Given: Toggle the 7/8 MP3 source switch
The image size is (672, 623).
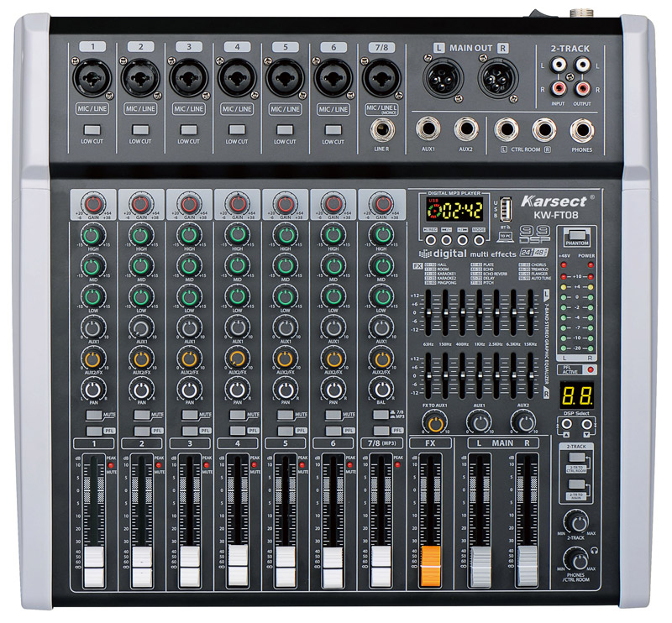Looking at the screenshot, I should click(x=381, y=415).
